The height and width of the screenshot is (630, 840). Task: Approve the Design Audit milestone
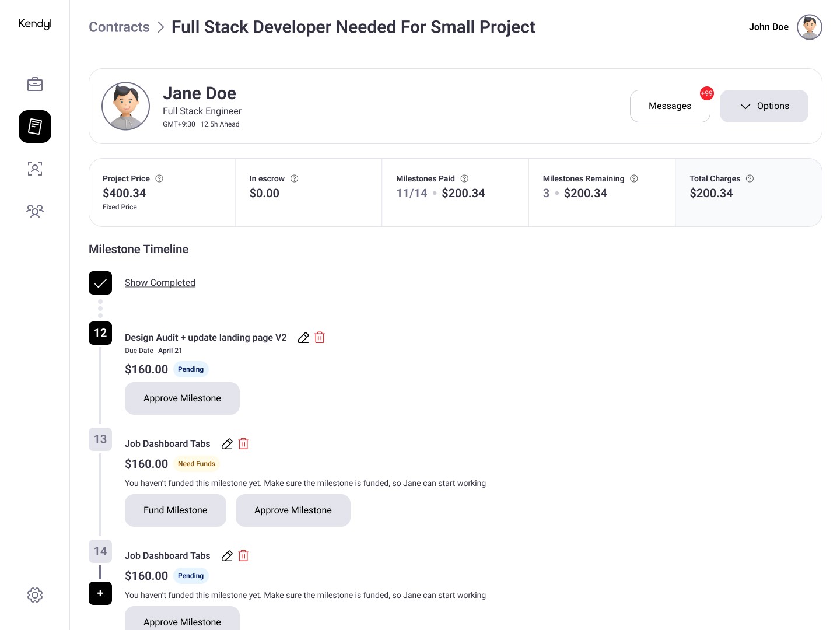pyautogui.click(x=182, y=398)
